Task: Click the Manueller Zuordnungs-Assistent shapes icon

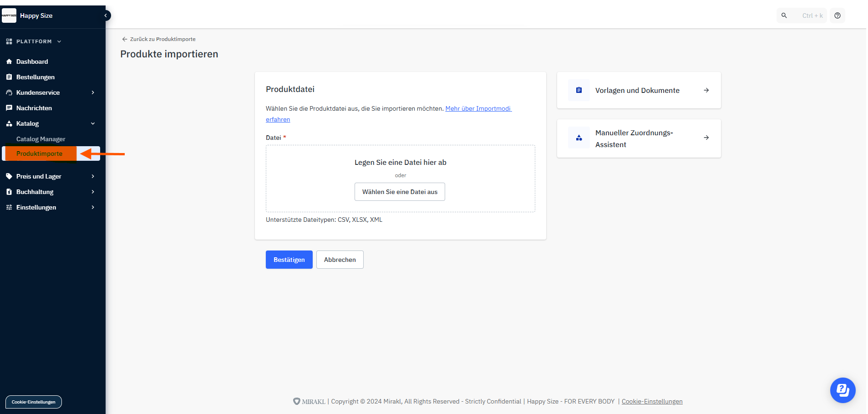Action: pos(579,138)
